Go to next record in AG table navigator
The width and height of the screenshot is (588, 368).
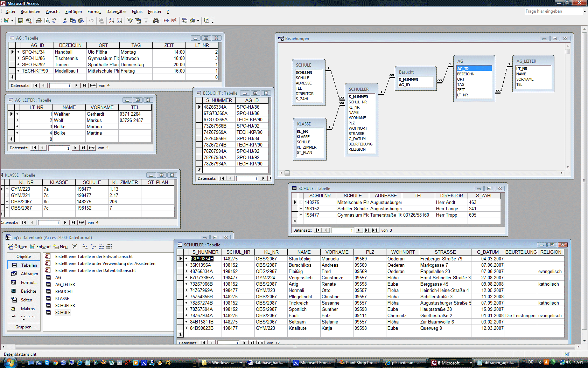tap(76, 86)
